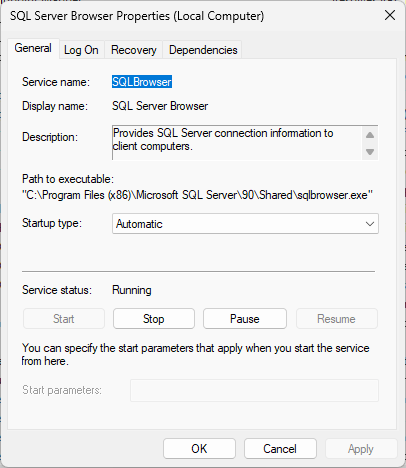Close the SQL Server Browser Properties dialog
The width and height of the screenshot is (406, 468).
[x=390, y=15]
